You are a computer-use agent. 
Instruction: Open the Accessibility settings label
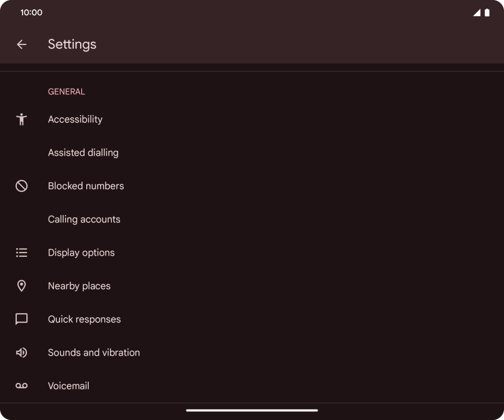(x=75, y=119)
